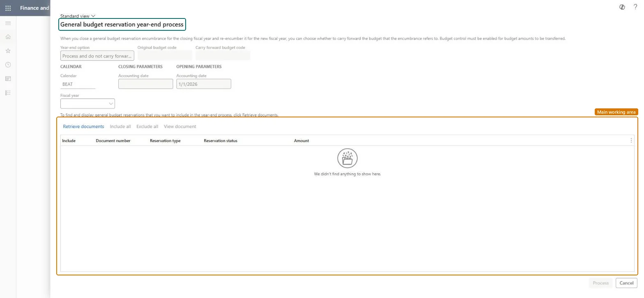The height and width of the screenshot is (298, 644).
Task: Click Include all button
Action: click(120, 126)
